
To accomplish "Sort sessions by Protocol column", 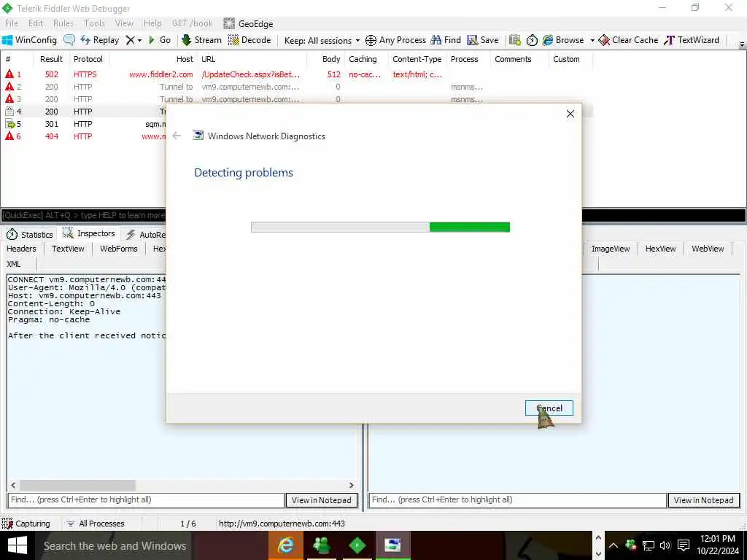I will coord(88,59).
